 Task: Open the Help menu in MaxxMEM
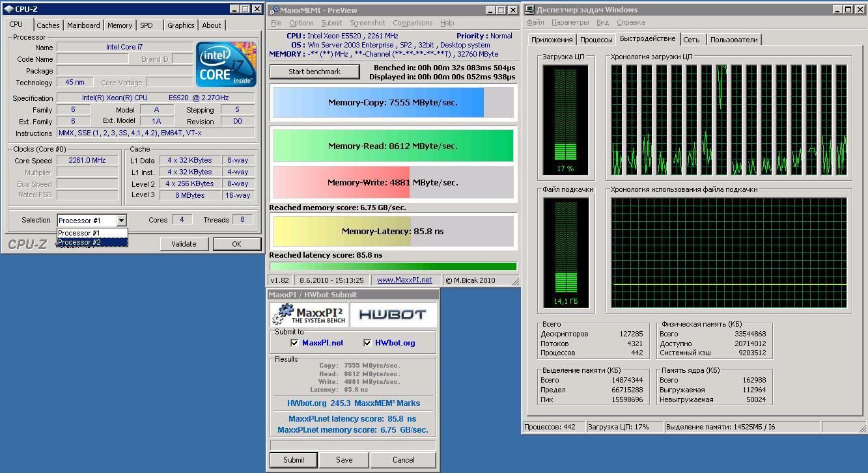click(447, 23)
